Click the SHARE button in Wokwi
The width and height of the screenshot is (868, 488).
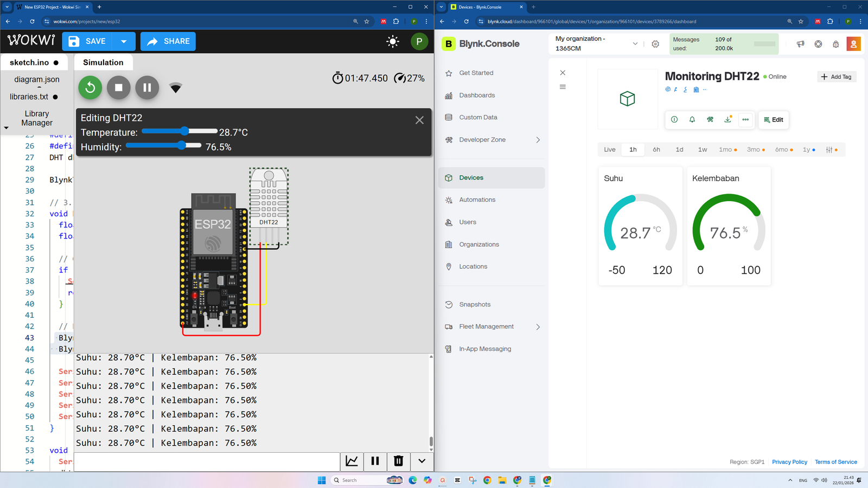point(168,41)
